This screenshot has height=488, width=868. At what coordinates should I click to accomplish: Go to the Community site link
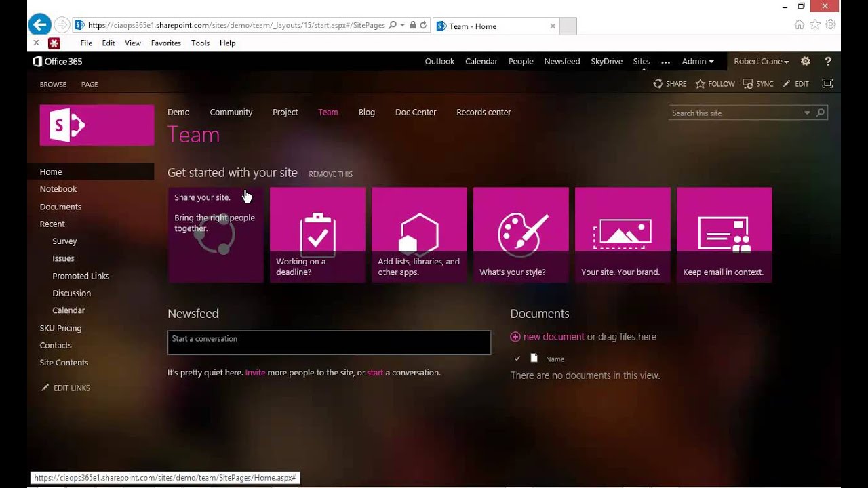tap(231, 112)
